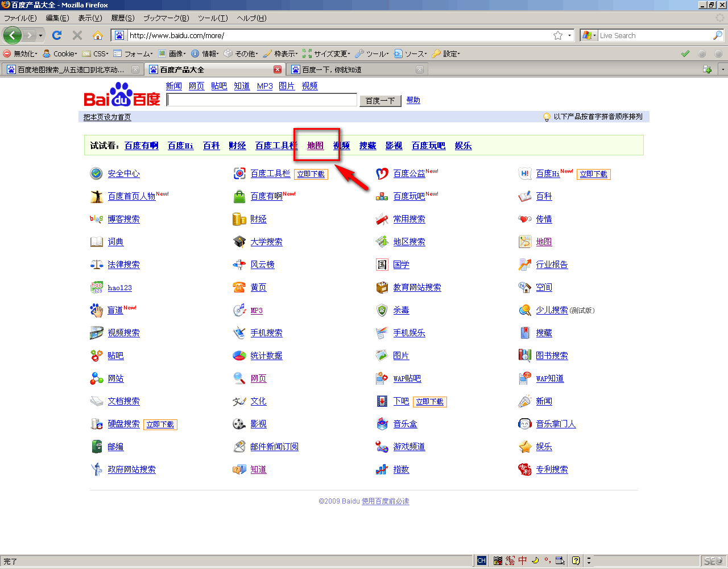Click 立即下载 next to 硬盘搜索
Screen dimensions: 728x569
(160, 424)
